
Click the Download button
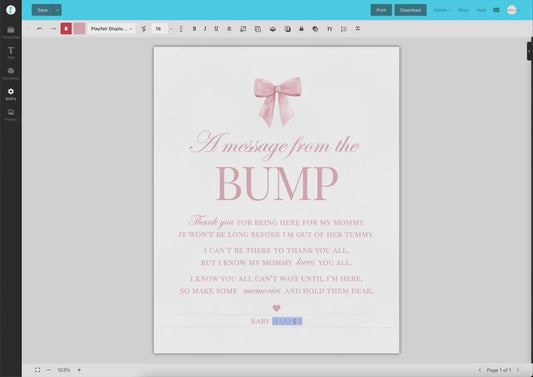[410, 10]
